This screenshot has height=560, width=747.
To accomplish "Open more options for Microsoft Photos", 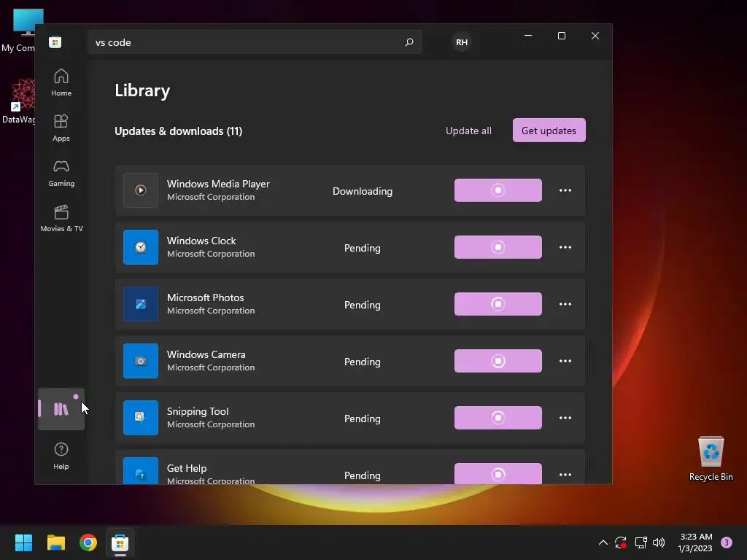I will click(565, 304).
